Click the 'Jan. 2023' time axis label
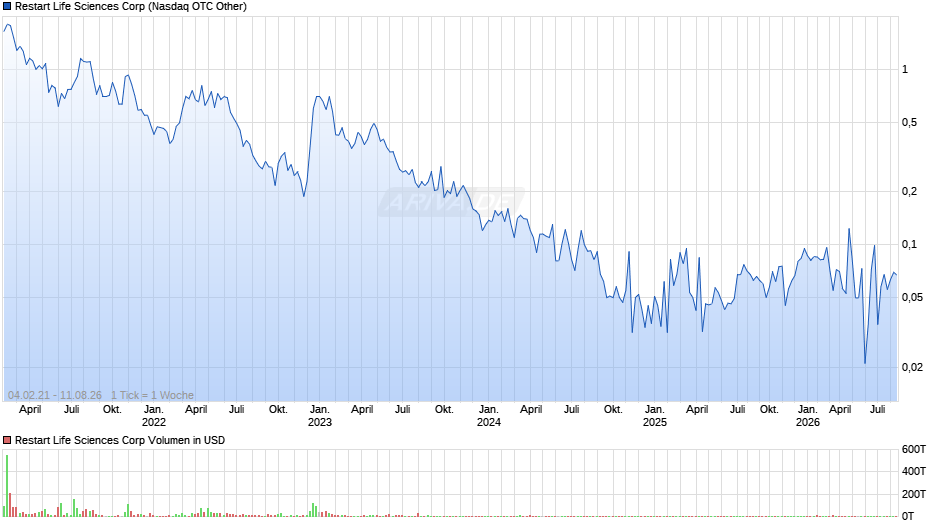This screenshot has width=940, height=526. pyautogui.click(x=320, y=416)
